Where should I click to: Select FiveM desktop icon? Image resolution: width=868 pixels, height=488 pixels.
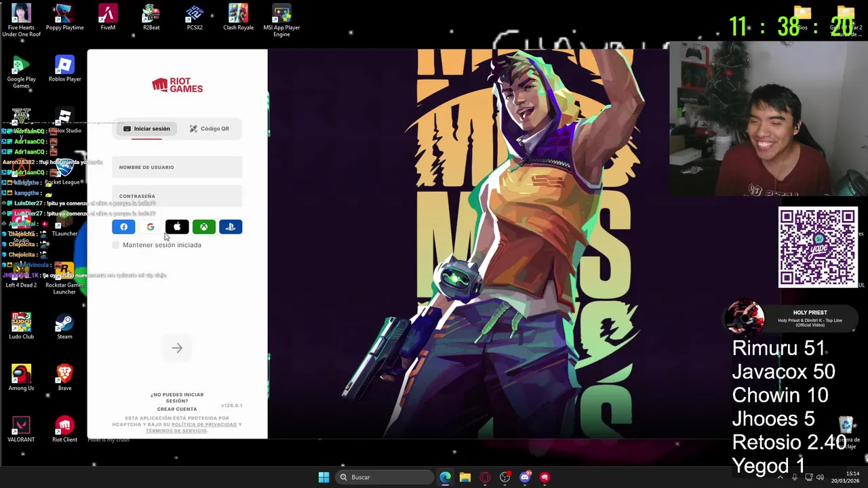click(108, 18)
